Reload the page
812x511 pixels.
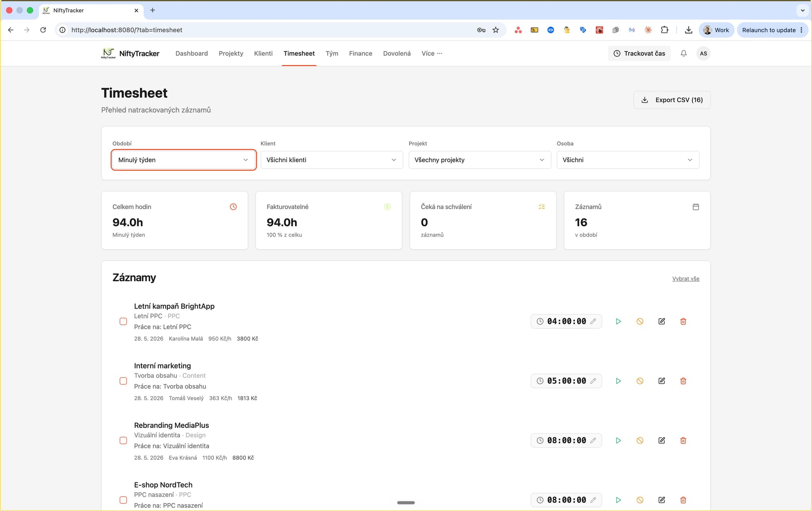click(43, 30)
